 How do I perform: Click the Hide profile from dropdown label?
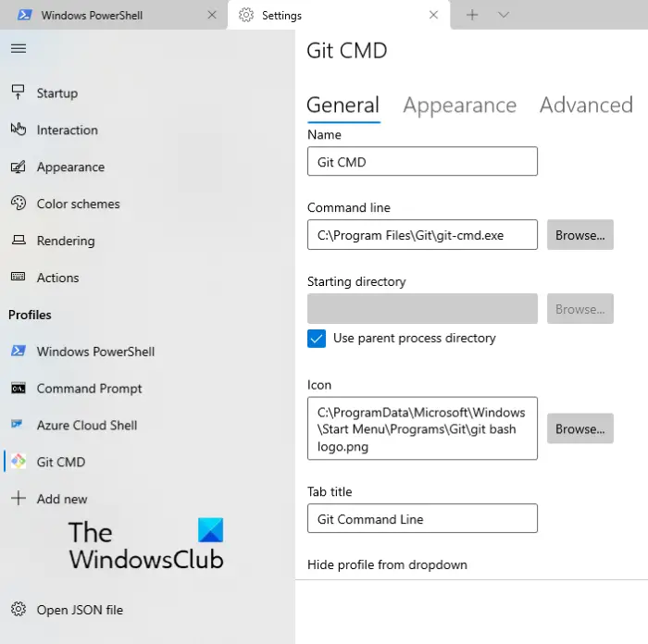click(387, 564)
